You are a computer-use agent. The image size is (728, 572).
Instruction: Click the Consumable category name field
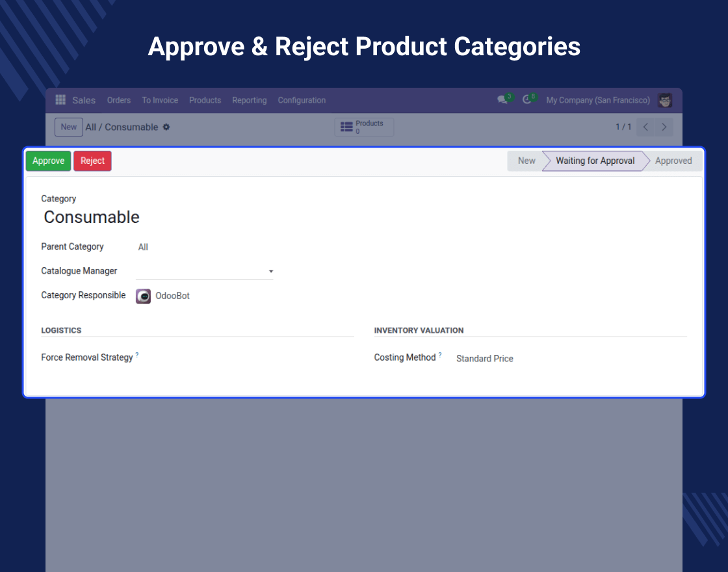[x=92, y=217]
